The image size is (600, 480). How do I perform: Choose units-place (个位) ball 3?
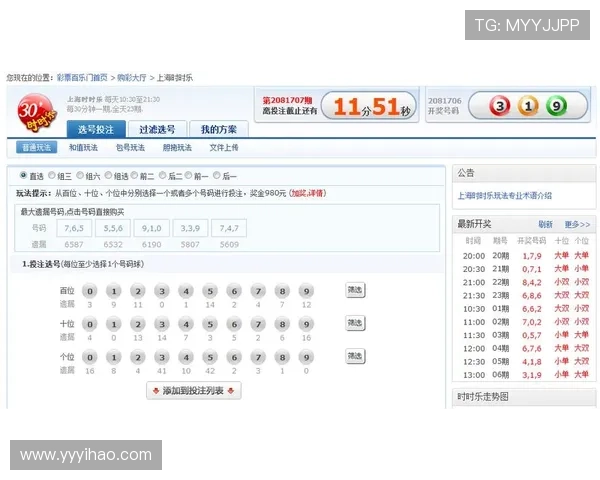(x=162, y=358)
